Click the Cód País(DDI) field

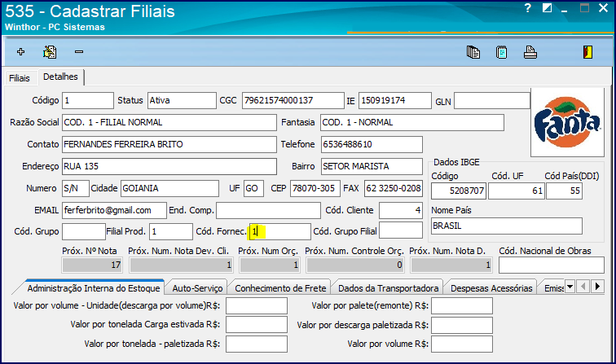coord(564,191)
